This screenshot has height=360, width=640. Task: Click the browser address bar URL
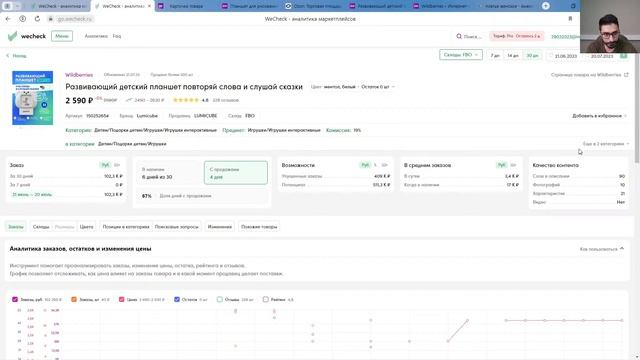click(74, 19)
